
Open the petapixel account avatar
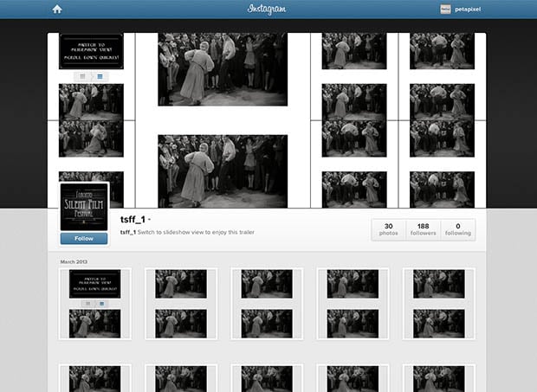click(445, 10)
